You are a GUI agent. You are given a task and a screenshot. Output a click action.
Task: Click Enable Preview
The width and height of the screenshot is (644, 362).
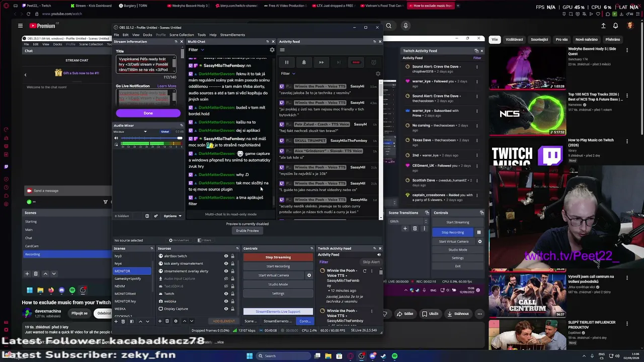(248, 231)
